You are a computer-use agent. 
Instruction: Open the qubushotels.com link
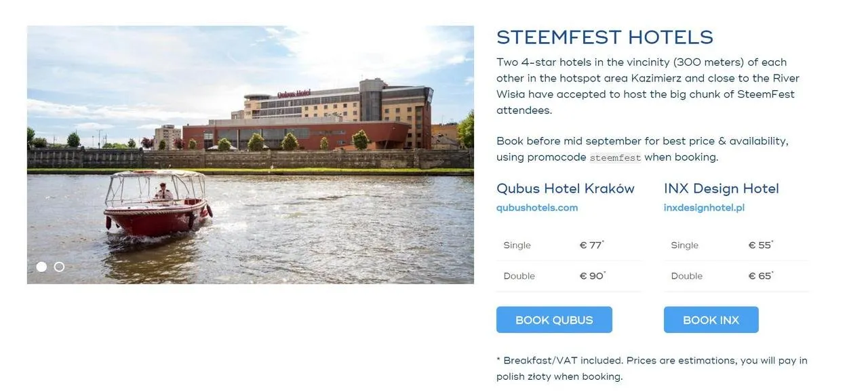(537, 208)
